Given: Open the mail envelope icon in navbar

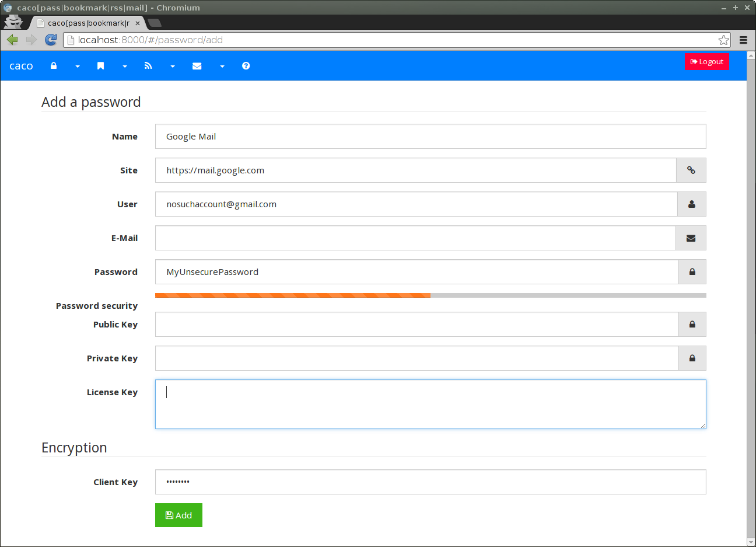Looking at the screenshot, I should point(197,66).
